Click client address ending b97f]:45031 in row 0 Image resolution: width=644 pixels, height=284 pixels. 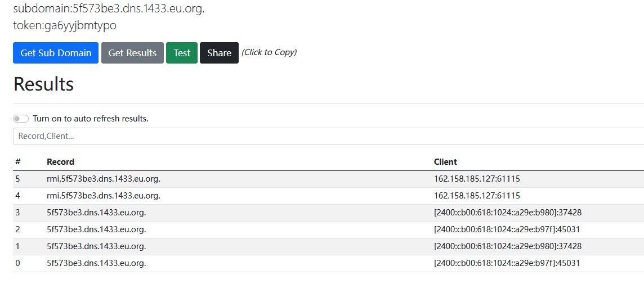click(x=507, y=263)
